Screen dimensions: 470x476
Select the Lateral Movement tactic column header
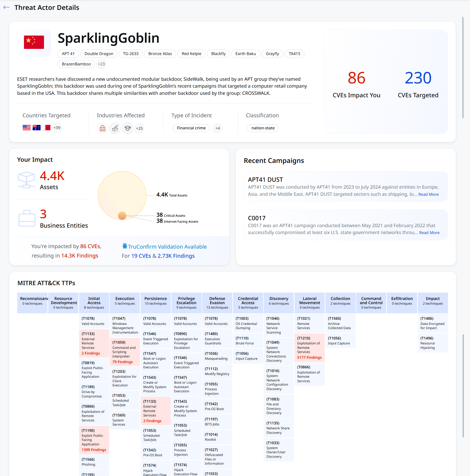[x=310, y=303]
